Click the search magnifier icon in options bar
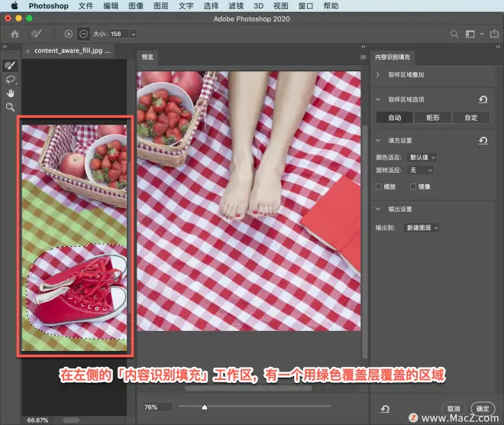The height and width of the screenshot is (425, 504). [454, 34]
